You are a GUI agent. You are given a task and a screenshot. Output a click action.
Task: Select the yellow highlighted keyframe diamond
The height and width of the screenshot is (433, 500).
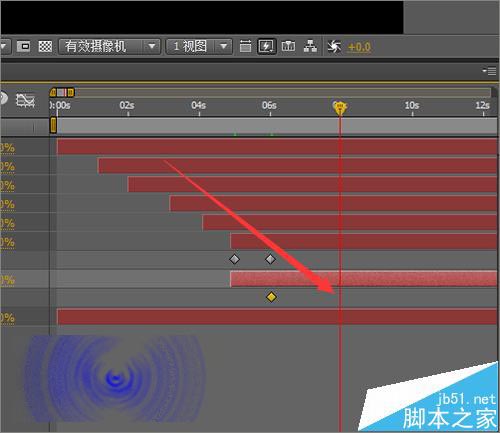tap(271, 297)
